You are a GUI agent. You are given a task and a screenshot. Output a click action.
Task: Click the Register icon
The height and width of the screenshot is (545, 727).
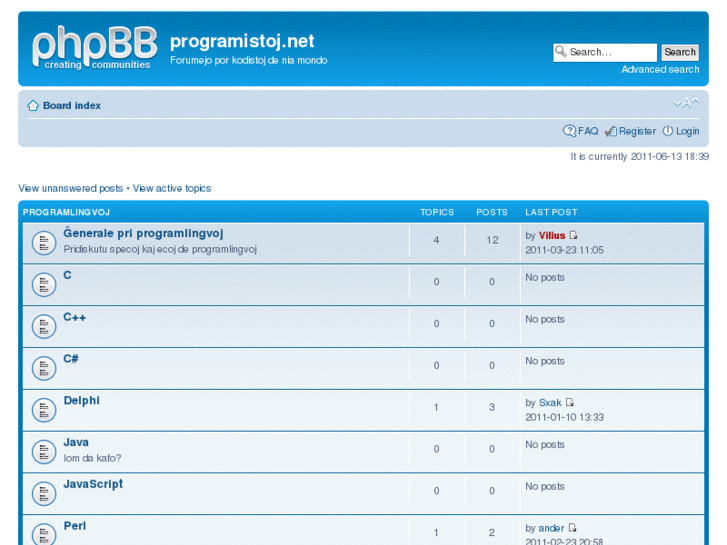(611, 131)
